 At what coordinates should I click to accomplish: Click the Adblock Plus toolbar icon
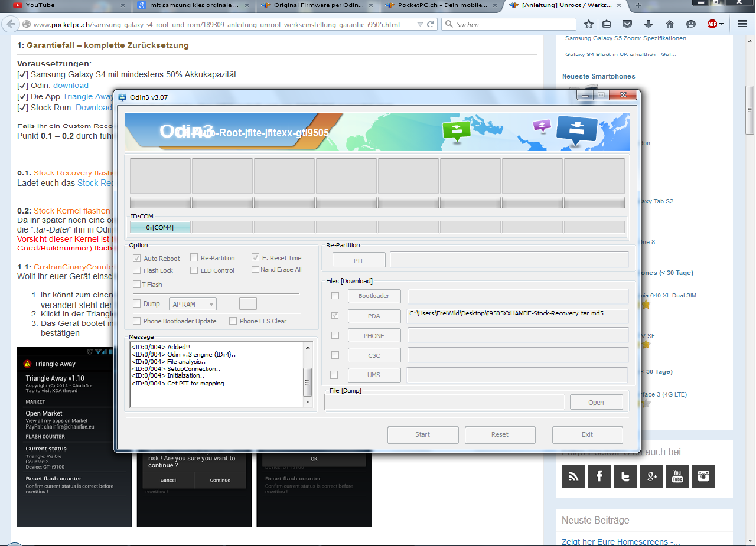tap(712, 24)
